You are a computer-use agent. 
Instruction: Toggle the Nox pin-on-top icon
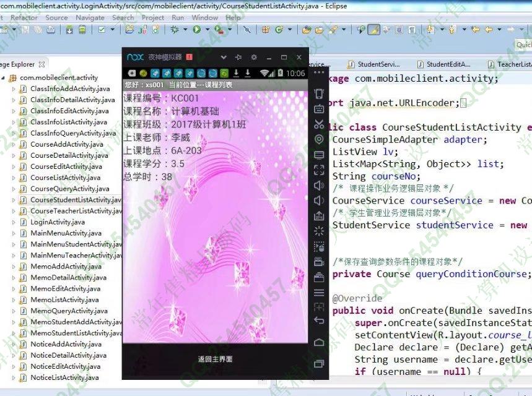[238, 57]
